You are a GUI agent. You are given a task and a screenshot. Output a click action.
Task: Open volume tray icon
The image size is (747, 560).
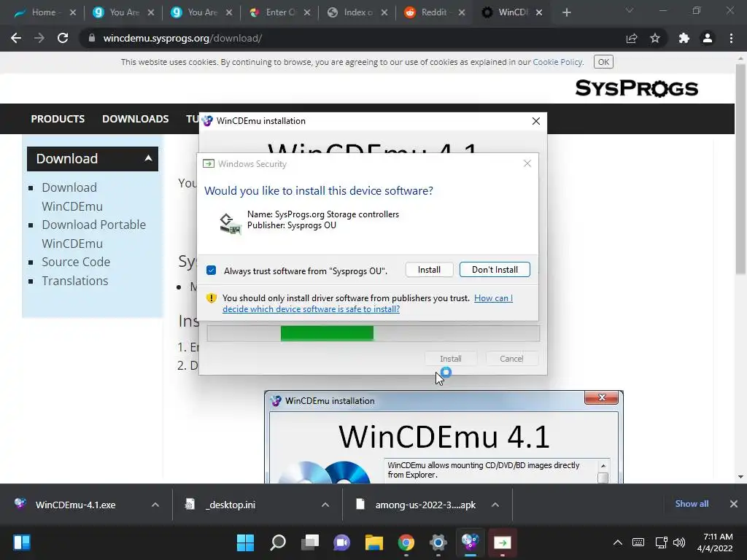click(x=679, y=542)
